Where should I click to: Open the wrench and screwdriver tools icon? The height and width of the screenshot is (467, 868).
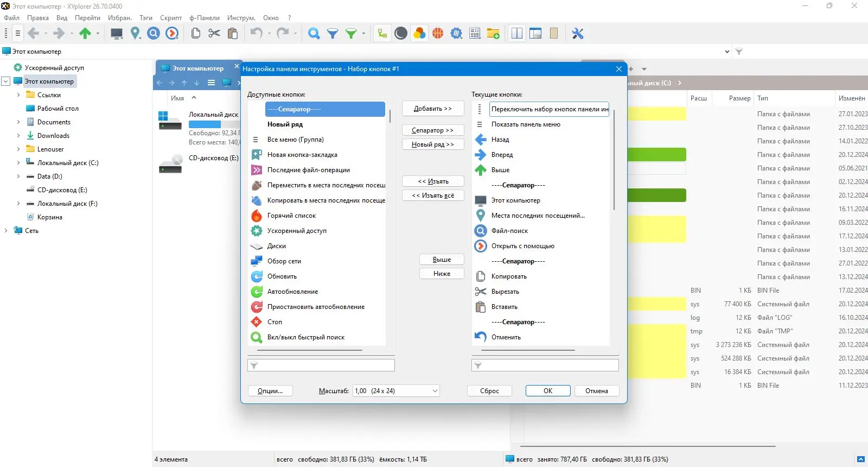click(578, 34)
